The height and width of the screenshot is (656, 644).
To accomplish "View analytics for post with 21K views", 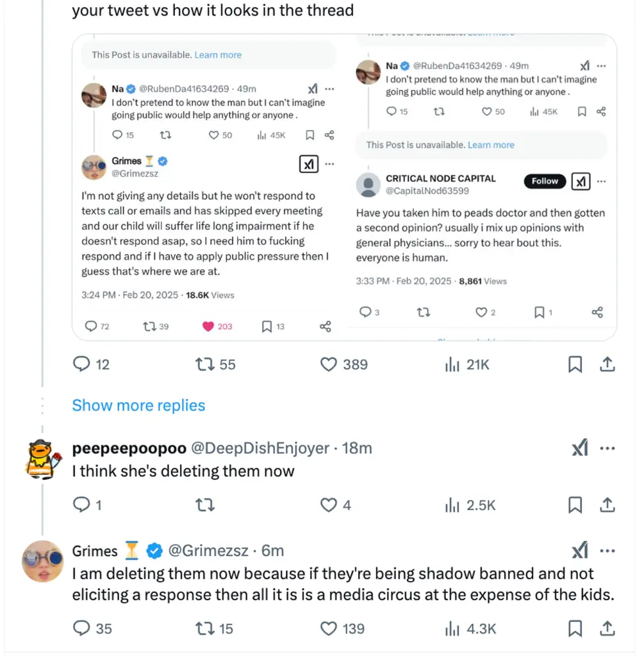I will point(452,365).
